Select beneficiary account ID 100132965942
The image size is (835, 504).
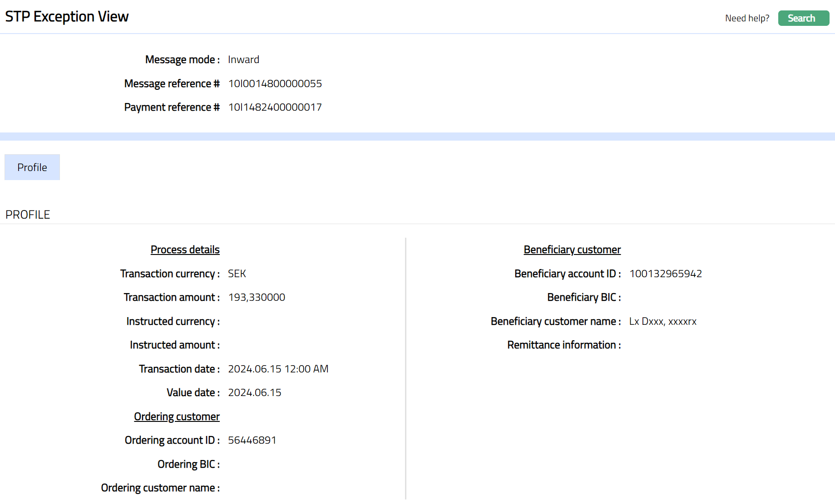665,274
